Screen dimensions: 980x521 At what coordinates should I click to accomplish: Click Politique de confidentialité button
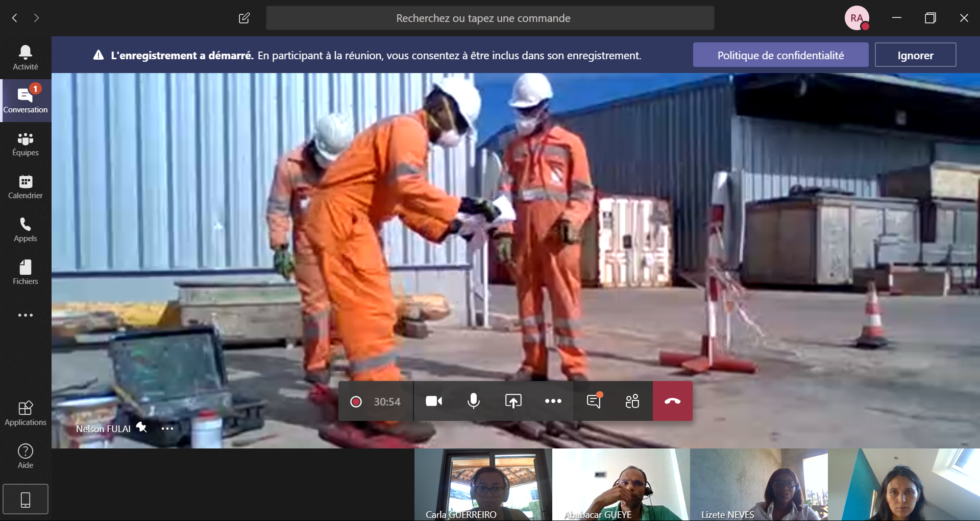pyautogui.click(x=780, y=55)
